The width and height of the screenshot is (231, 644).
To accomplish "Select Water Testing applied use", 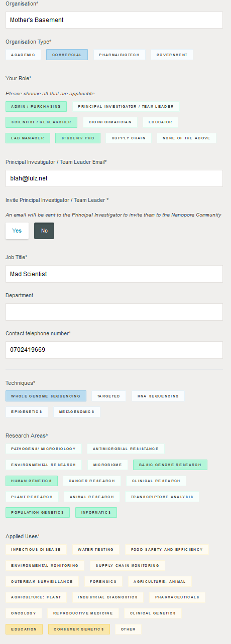I will tap(96, 550).
